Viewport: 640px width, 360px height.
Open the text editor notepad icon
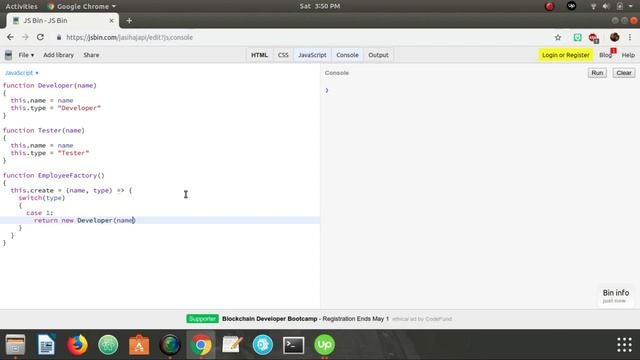[232, 344]
